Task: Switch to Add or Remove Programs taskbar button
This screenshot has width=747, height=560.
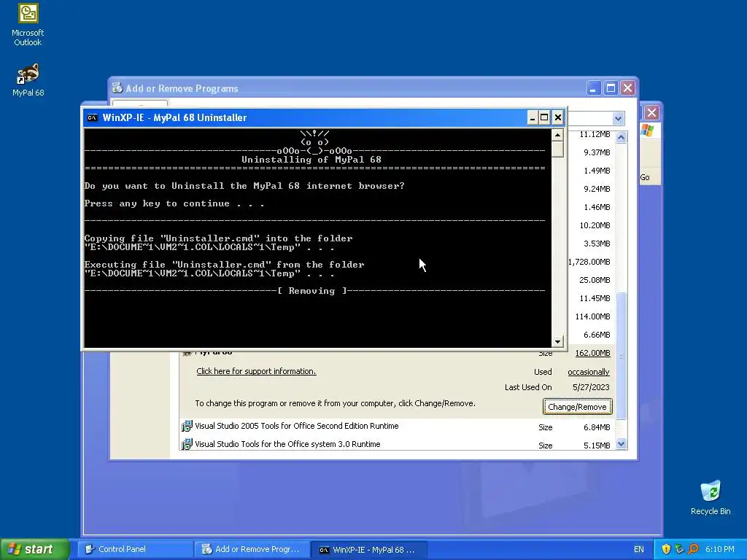Action: pyautogui.click(x=252, y=549)
